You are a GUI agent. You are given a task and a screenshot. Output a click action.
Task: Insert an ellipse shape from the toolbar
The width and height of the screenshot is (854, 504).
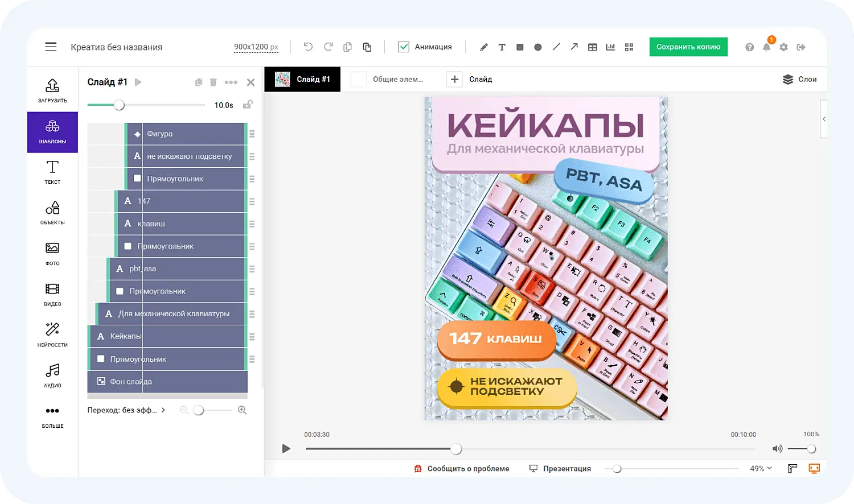(538, 47)
